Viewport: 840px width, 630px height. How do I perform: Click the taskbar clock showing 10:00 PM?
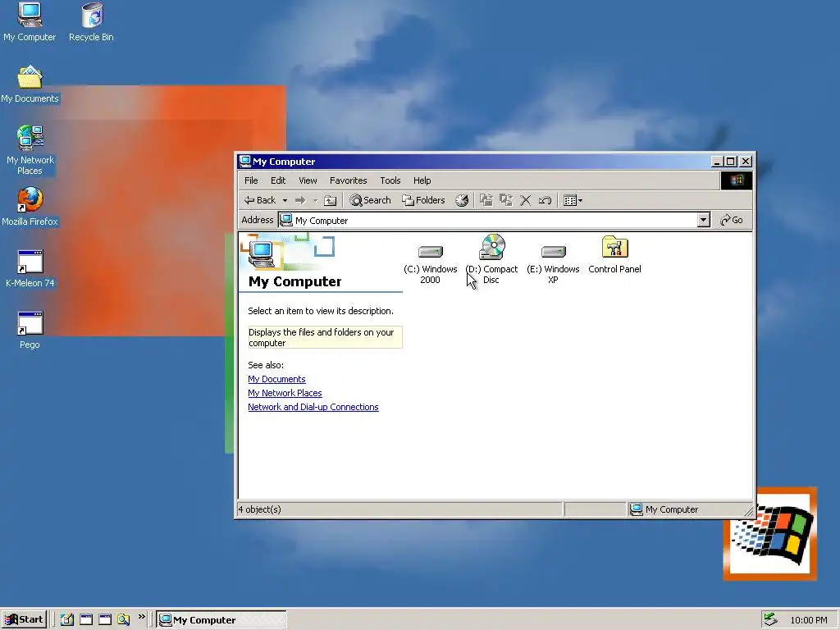click(808, 620)
